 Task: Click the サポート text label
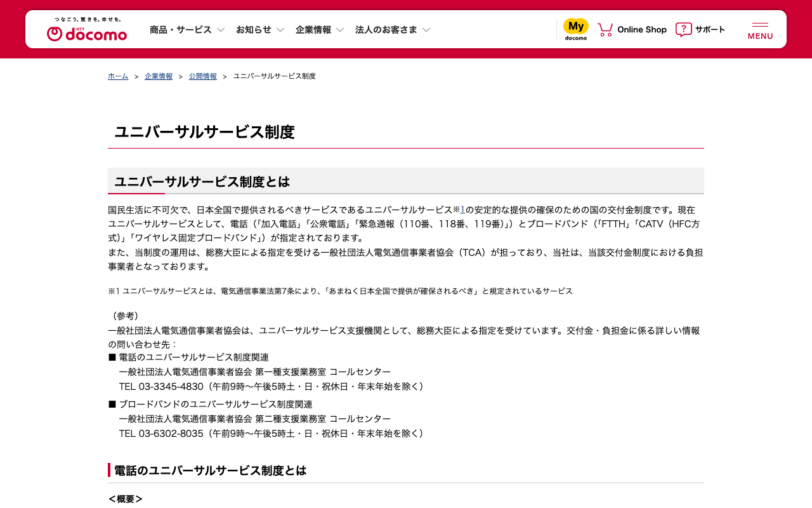(710, 30)
